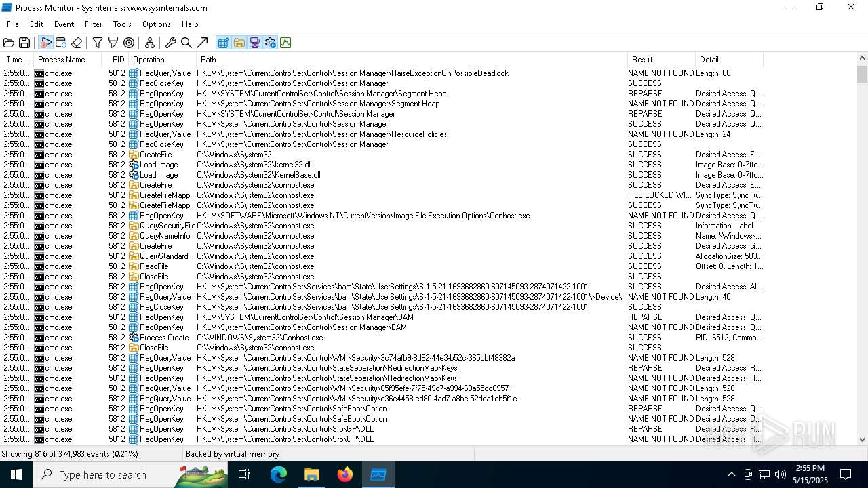Image resolution: width=868 pixels, height=488 pixels.
Task: Open the Tools menu
Action: (122, 24)
